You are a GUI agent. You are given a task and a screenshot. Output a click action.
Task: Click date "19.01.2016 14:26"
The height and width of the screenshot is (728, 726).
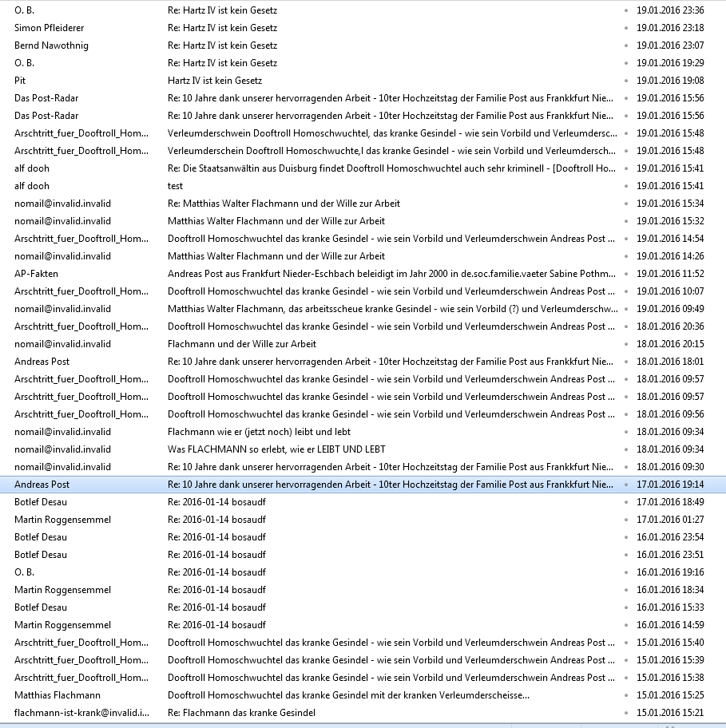coord(670,256)
